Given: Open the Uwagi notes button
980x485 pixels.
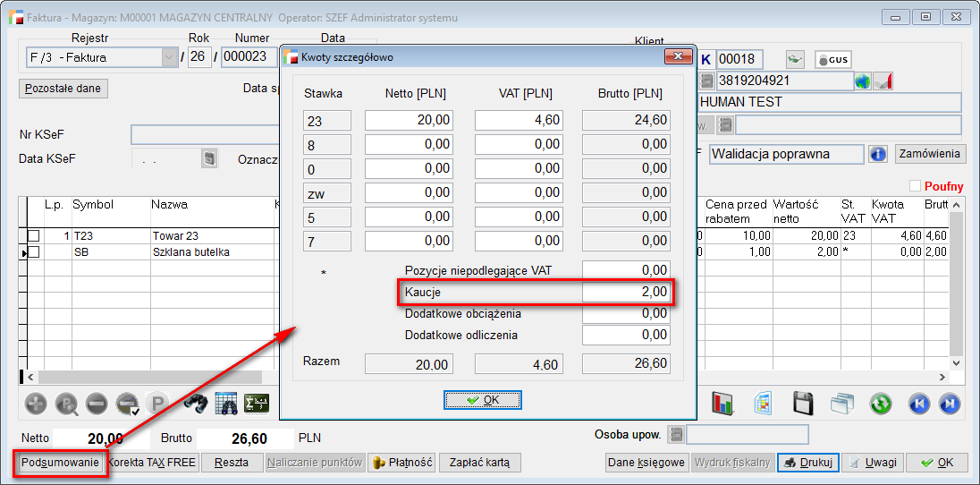Looking at the screenshot, I should pos(873,463).
